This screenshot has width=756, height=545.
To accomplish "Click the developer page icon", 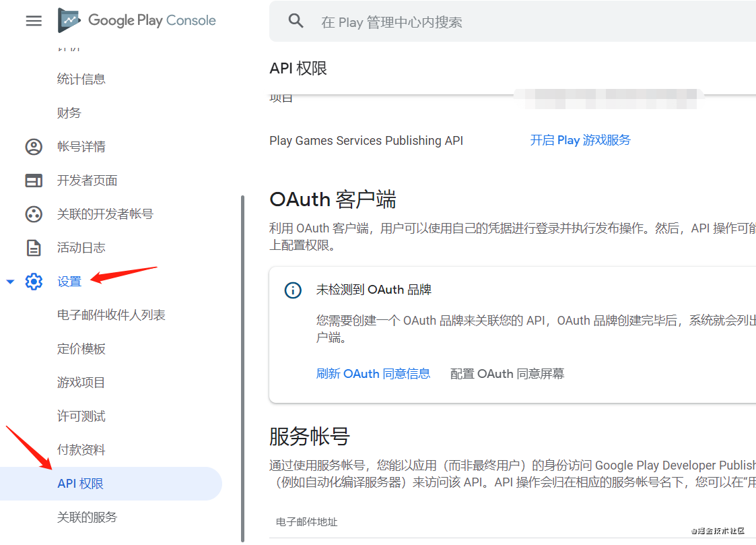I will coord(34,181).
